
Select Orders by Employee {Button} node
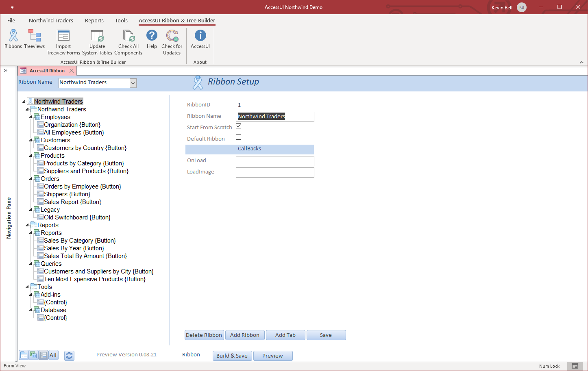tap(83, 187)
